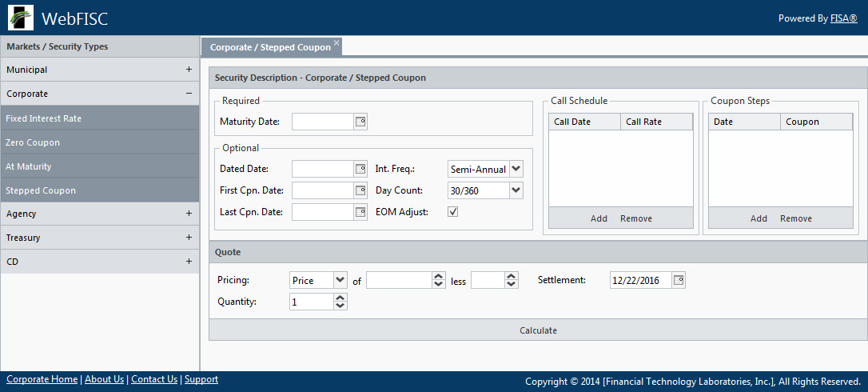Image resolution: width=868 pixels, height=392 pixels.
Task: Open the FISA® link in header
Action: [x=843, y=18]
